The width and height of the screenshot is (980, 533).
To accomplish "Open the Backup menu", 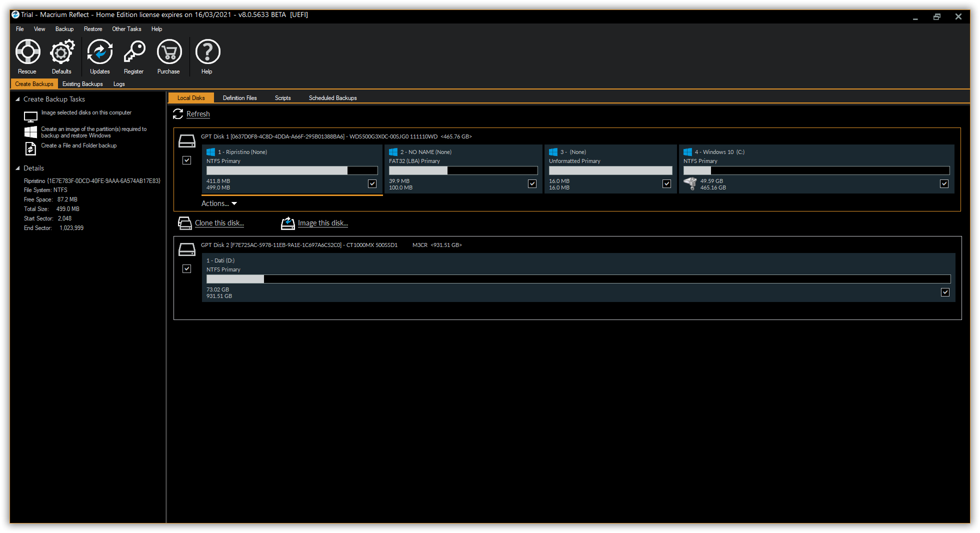I will (64, 29).
